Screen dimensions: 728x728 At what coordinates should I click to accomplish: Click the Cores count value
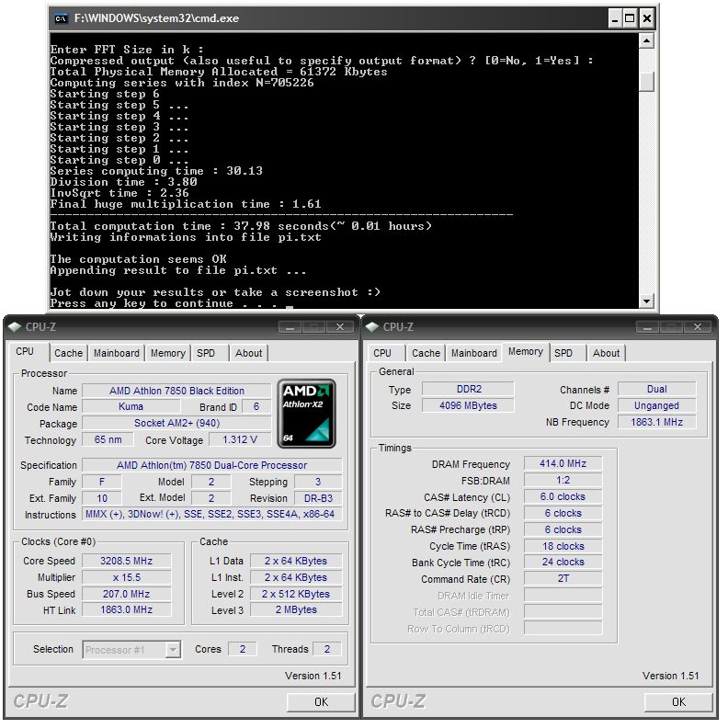[243, 649]
